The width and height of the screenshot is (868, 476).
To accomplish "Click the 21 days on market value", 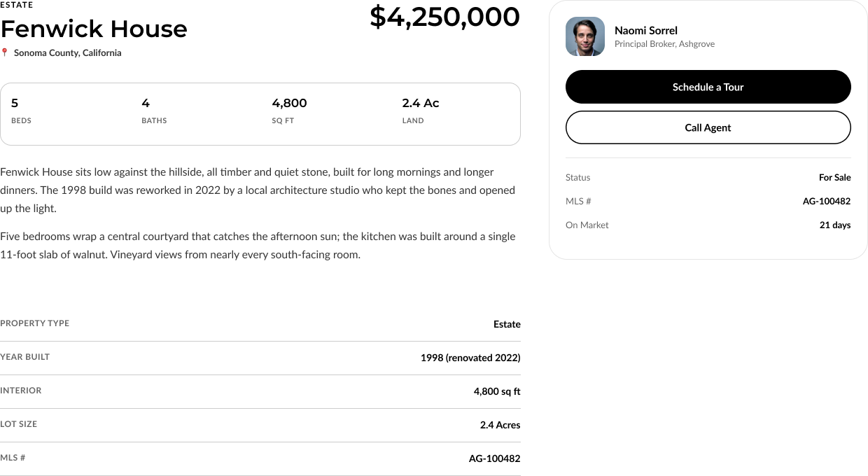I will click(835, 225).
